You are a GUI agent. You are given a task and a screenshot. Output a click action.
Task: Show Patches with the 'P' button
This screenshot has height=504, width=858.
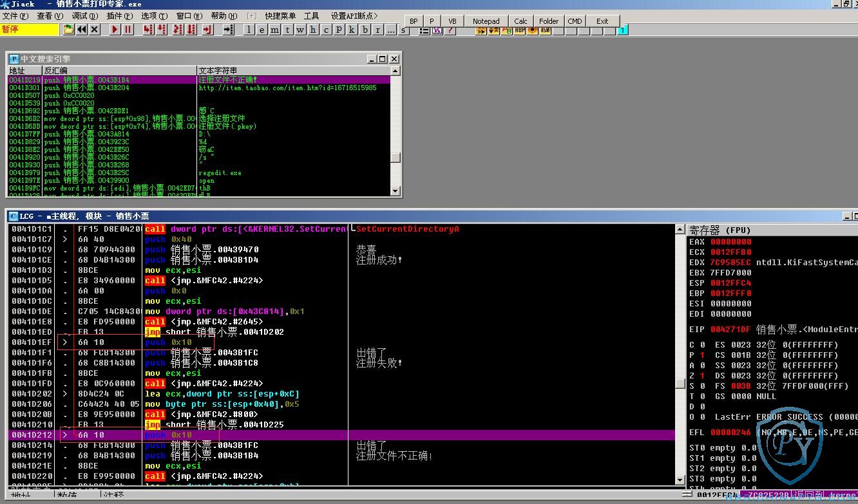339,30
